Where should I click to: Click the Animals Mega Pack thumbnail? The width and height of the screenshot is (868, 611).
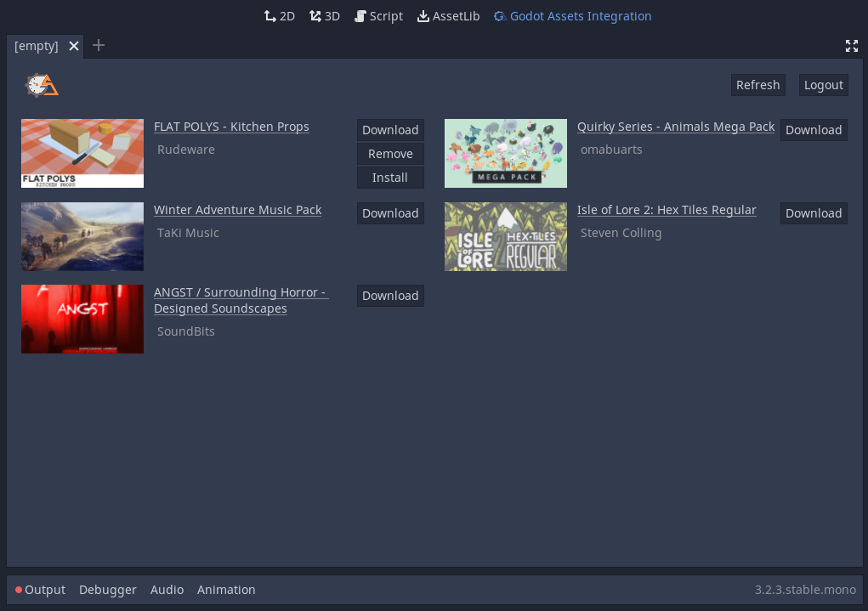click(x=505, y=153)
